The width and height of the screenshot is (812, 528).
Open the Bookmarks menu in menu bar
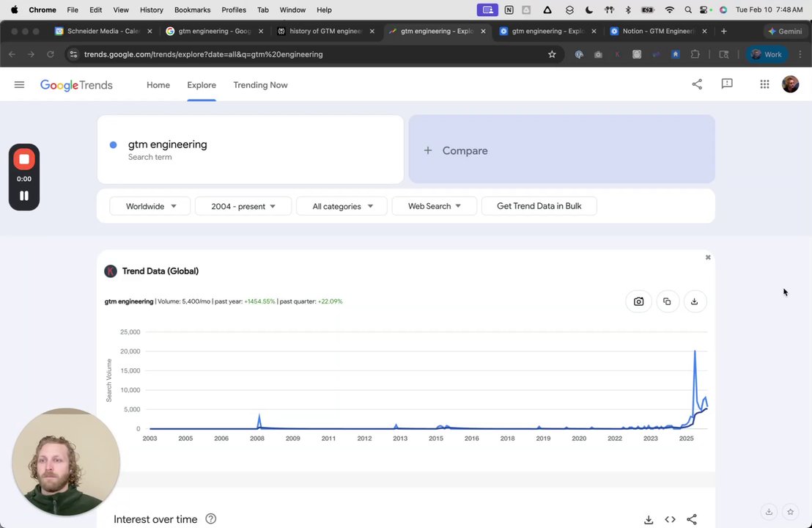click(192, 10)
